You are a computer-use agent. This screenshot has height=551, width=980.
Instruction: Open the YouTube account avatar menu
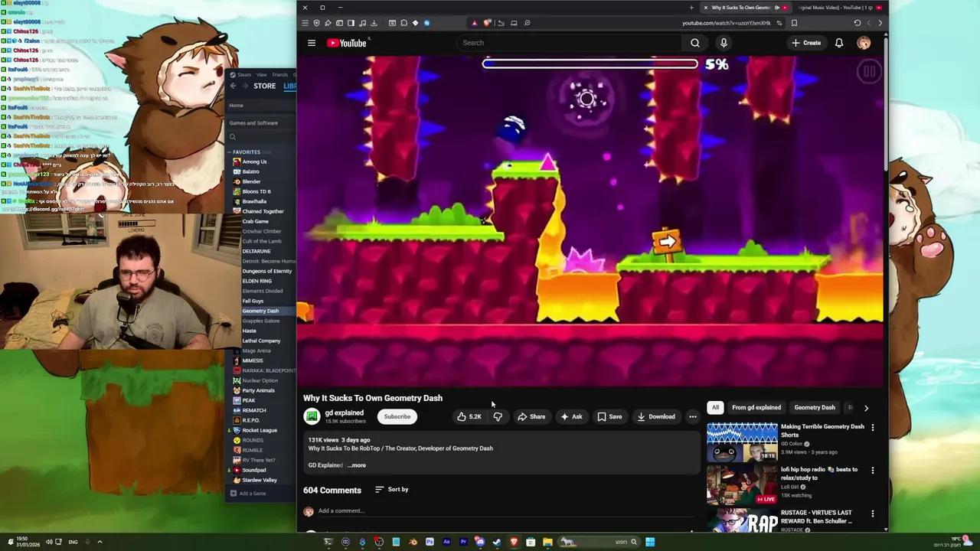pos(864,43)
